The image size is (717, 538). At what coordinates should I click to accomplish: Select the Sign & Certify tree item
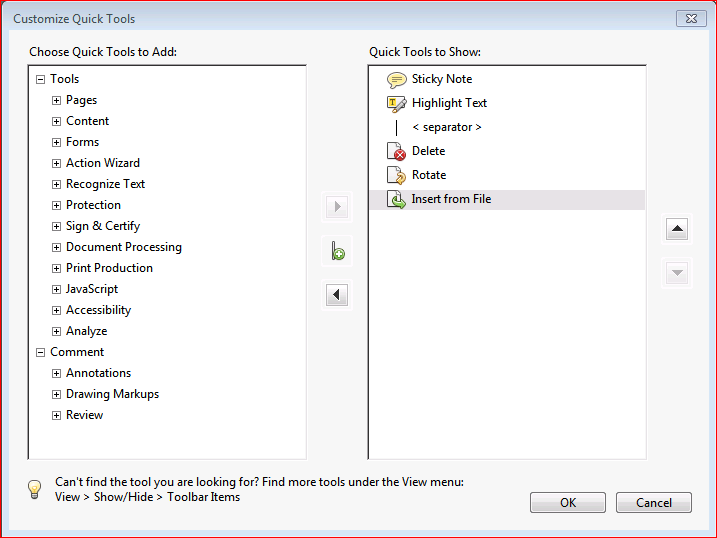(103, 226)
